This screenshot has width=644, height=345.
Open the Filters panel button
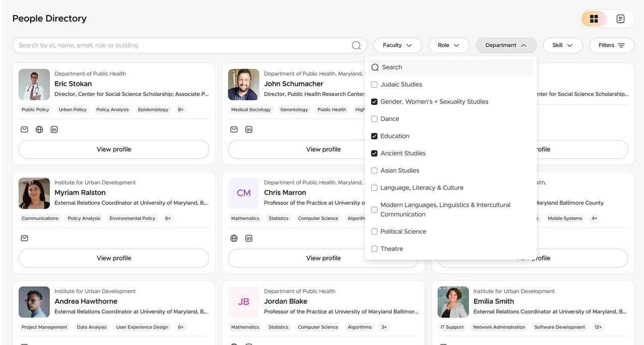point(611,45)
